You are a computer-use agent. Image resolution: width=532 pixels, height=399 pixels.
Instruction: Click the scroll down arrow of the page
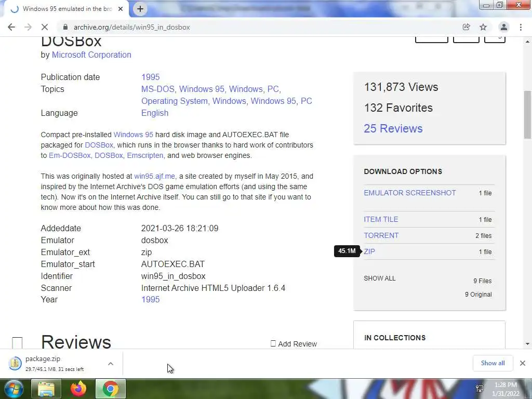tap(527, 344)
